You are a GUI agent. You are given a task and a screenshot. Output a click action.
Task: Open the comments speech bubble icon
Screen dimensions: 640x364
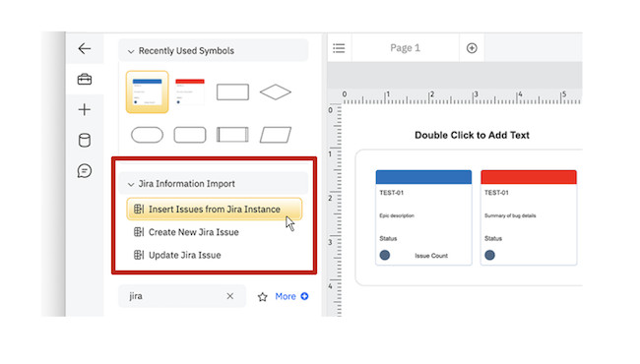point(85,171)
